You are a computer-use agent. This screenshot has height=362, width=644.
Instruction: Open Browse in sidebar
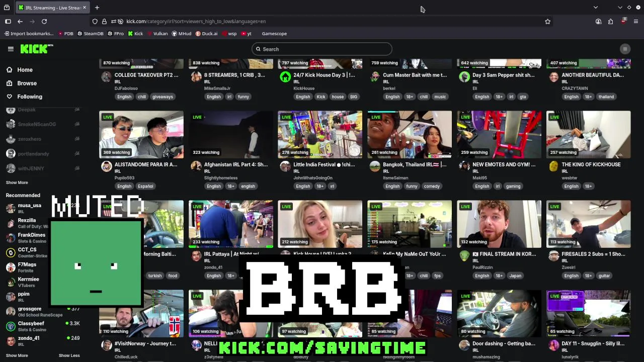tap(27, 83)
